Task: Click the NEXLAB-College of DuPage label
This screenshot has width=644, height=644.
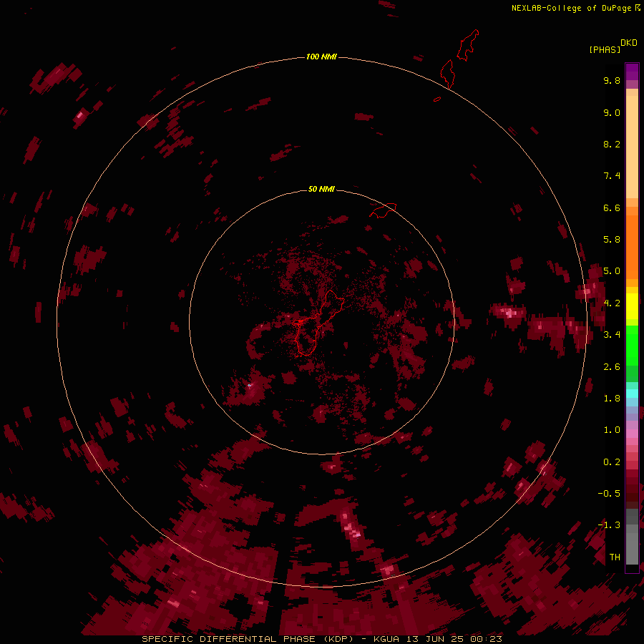Action: click(571, 8)
